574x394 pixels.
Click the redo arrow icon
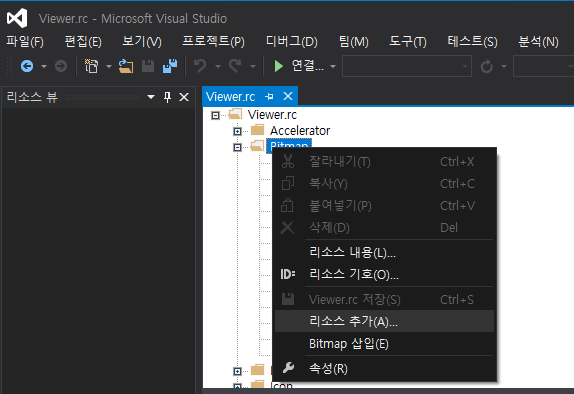click(x=235, y=66)
